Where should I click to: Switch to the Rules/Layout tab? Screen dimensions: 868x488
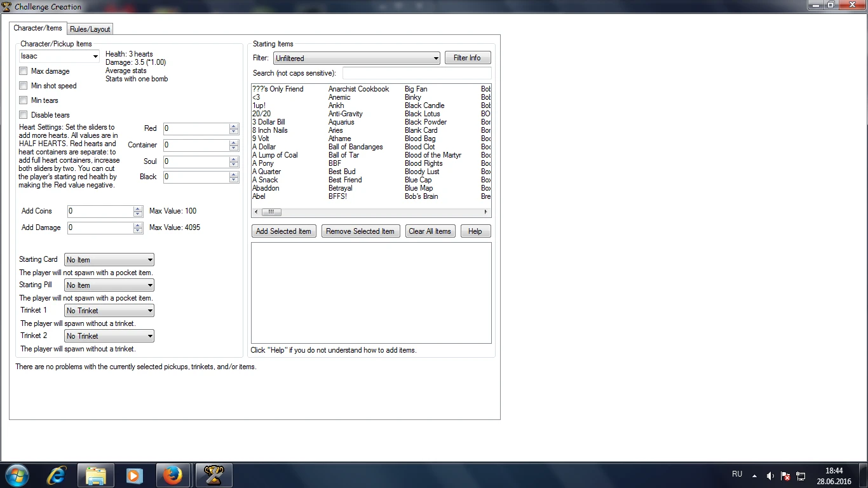[x=90, y=29]
